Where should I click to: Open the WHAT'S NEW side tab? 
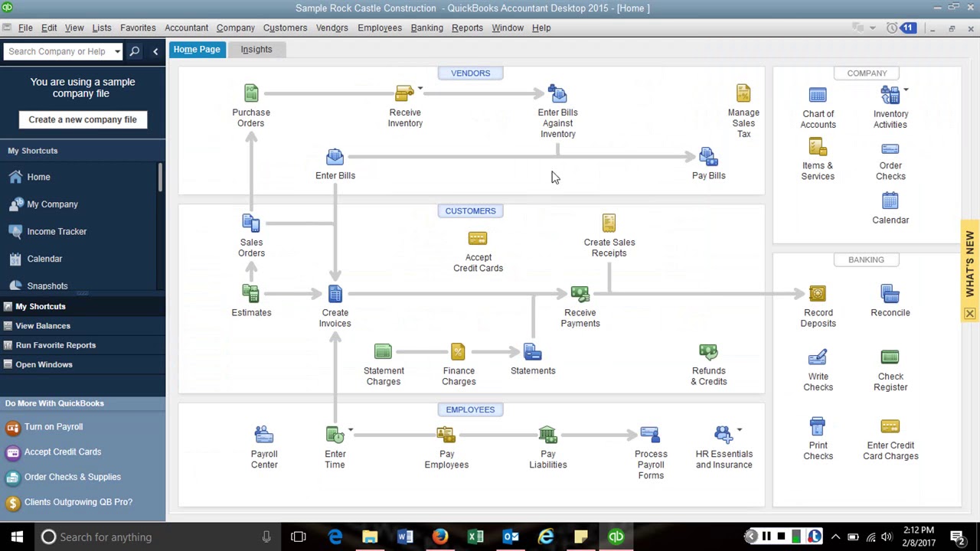[970, 264]
